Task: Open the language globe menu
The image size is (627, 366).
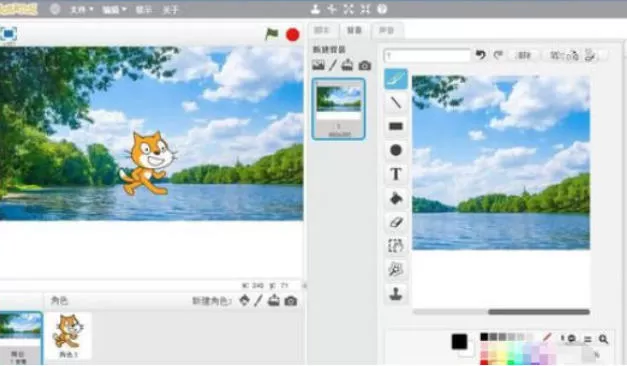Action: point(55,9)
